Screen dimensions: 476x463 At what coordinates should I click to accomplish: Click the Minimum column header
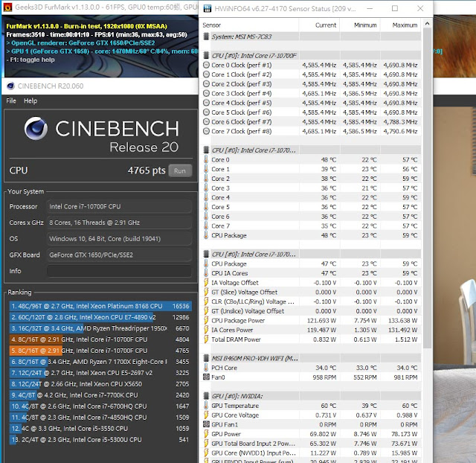coord(365,25)
